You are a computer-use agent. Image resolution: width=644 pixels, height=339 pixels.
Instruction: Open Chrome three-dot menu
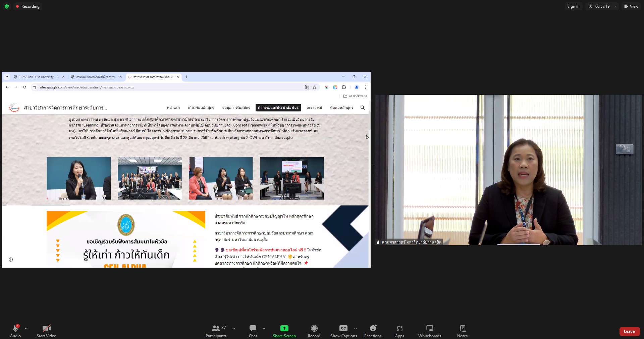tap(365, 87)
